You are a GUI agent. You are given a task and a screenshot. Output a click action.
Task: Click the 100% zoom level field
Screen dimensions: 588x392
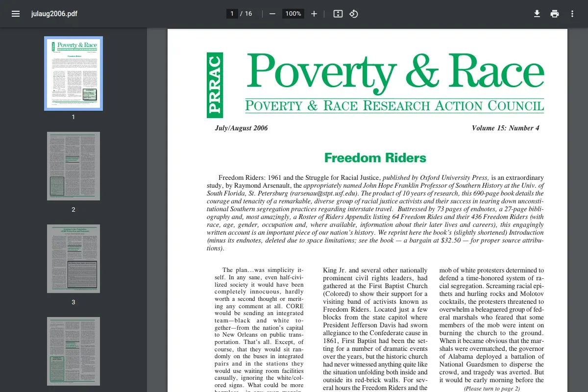click(293, 14)
